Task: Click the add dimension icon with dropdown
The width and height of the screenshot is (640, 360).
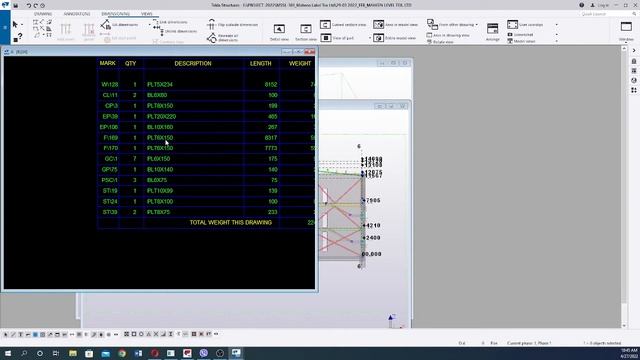Action: tap(106, 24)
